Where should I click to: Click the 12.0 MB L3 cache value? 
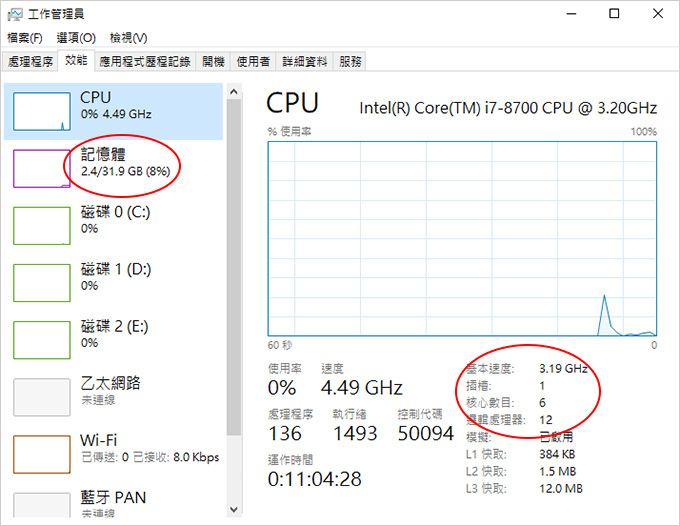pyautogui.click(x=561, y=489)
